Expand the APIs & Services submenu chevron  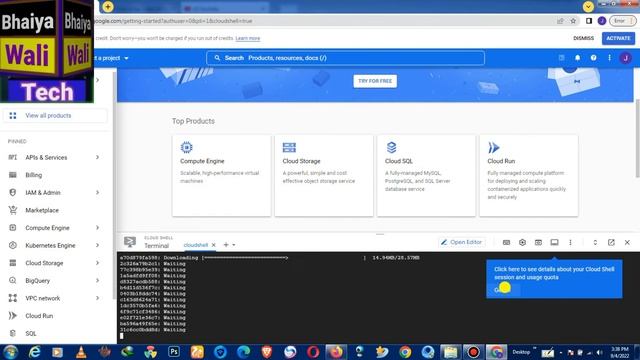tap(97, 157)
